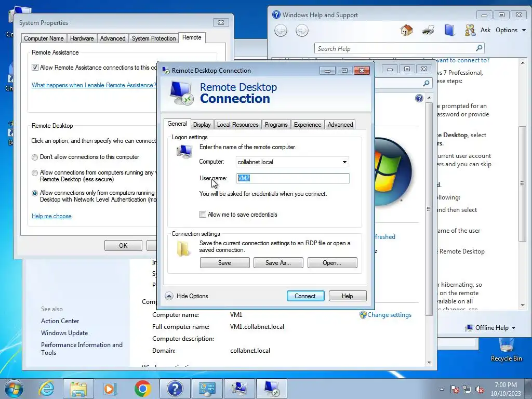Select Allow connections from any Remote Desktop version
This screenshot has width=532, height=399.
35,173
